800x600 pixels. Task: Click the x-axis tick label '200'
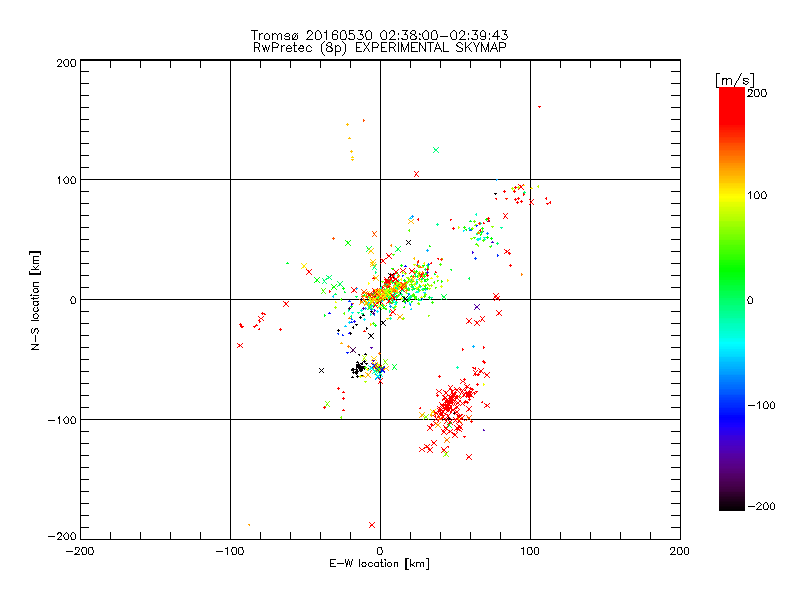pyautogui.click(x=680, y=551)
